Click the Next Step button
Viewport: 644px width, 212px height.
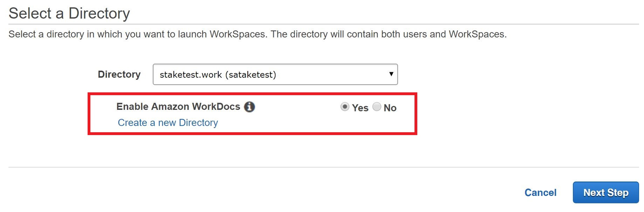606,192
